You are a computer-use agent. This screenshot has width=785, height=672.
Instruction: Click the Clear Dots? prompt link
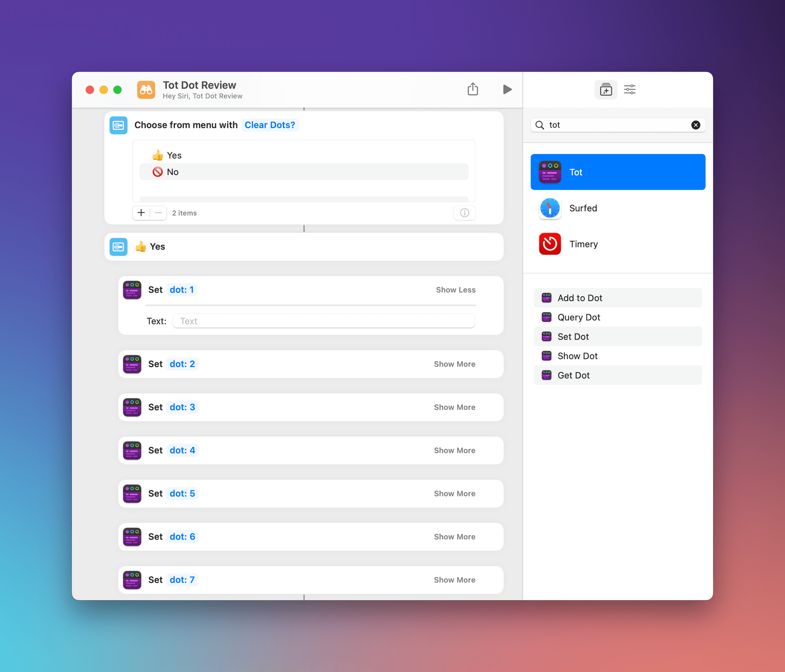click(269, 124)
